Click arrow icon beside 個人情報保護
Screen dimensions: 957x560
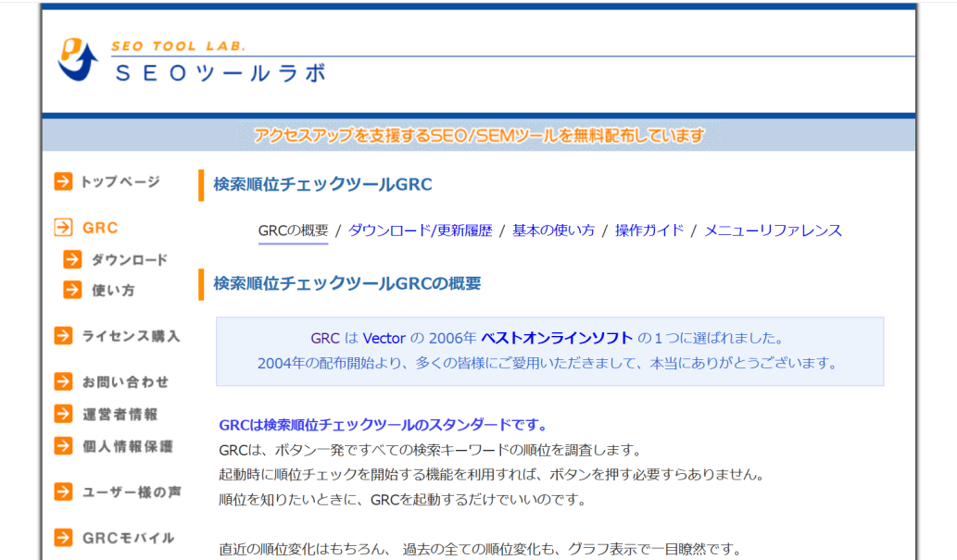(x=63, y=446)
